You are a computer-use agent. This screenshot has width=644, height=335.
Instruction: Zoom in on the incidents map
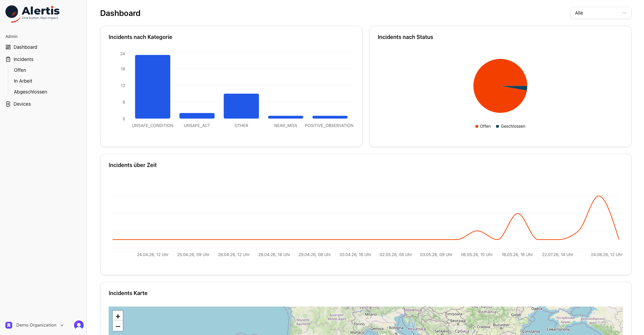pyautogui.click(x=118, y=316)
